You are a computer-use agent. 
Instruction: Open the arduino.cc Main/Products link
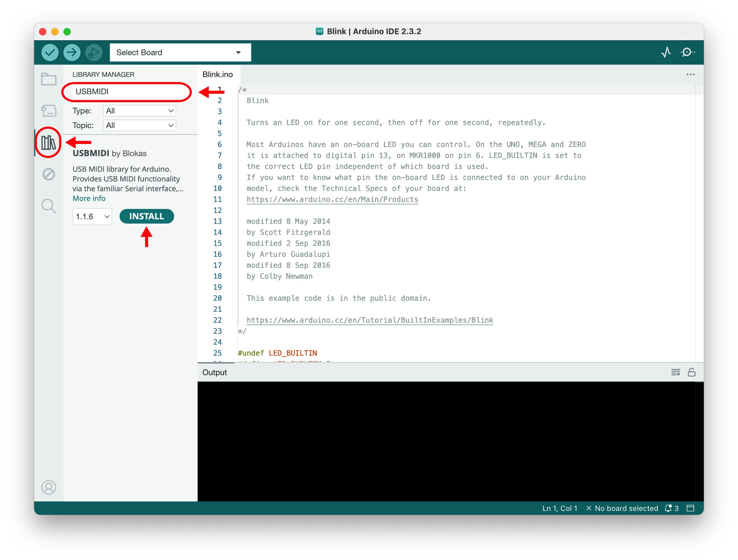[332, 199]
